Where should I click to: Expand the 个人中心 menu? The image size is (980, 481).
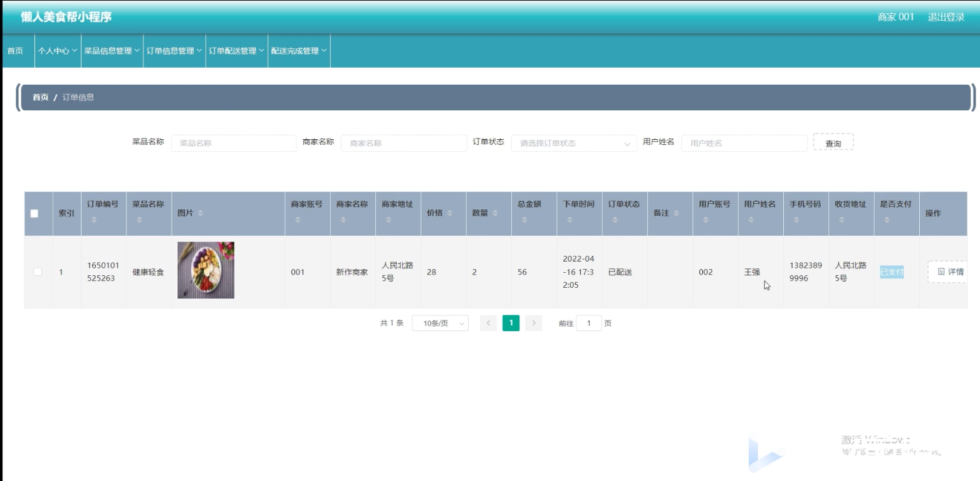coord(57,51)
